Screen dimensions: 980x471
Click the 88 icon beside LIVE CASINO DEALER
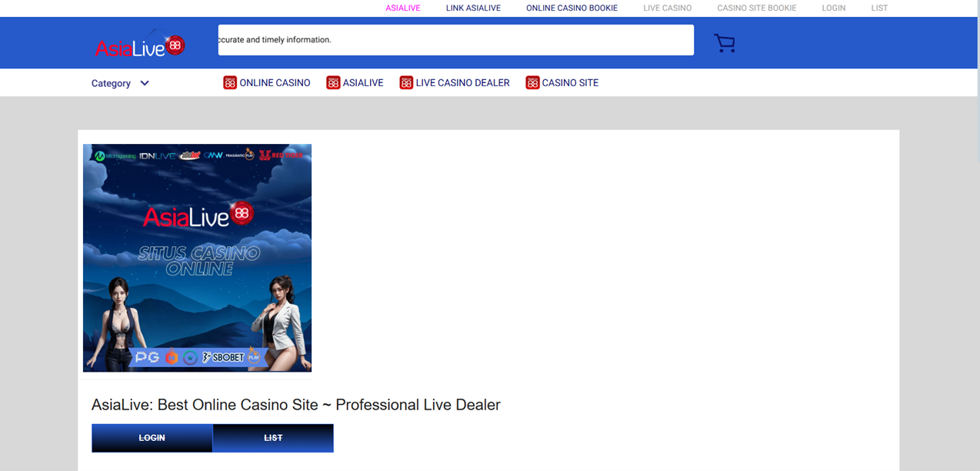405,82
